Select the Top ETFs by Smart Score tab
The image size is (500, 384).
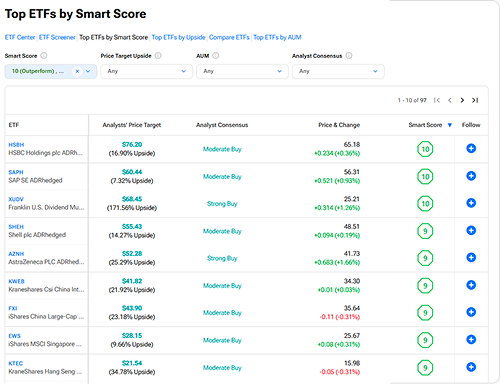coord(113,37)
